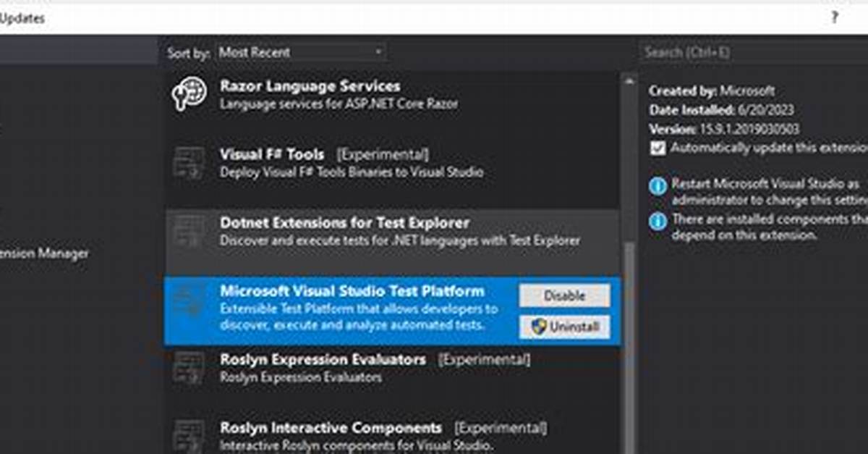Viewport: 868px width, 454px height.
Task: Click the Created by: Microsoft text
Action: click(x=712, y=91)
